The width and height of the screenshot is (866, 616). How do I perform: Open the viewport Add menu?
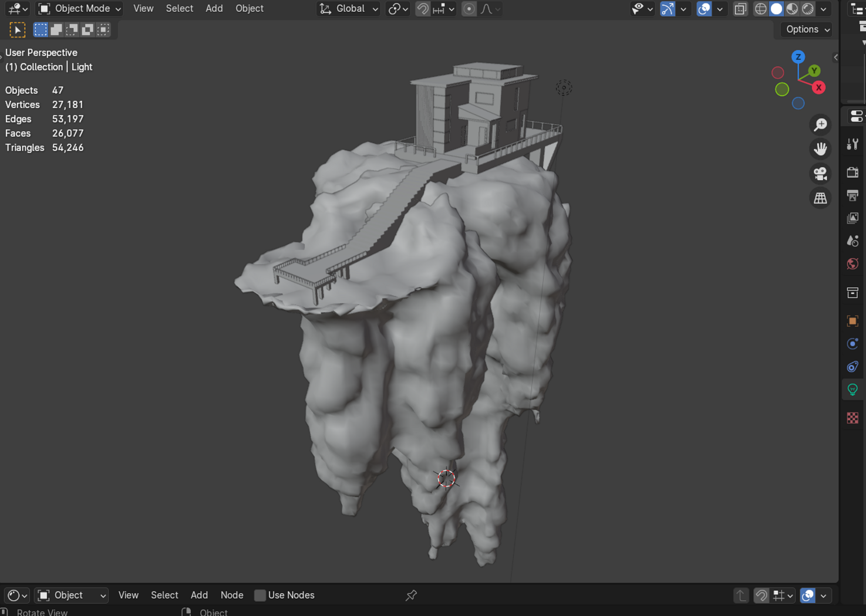point(214,9)
